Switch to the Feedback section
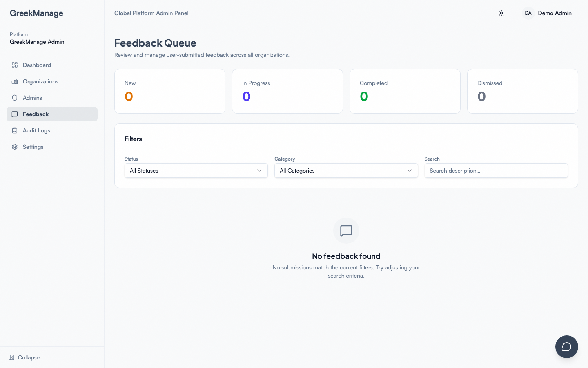The image size is (588, 368). tap(36, 114)
